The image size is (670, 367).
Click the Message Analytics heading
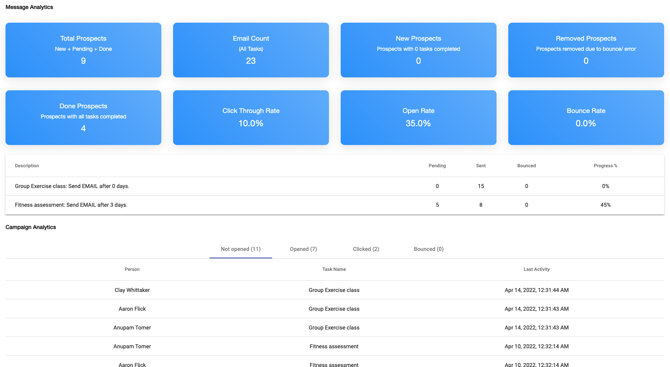click(29, 7)
